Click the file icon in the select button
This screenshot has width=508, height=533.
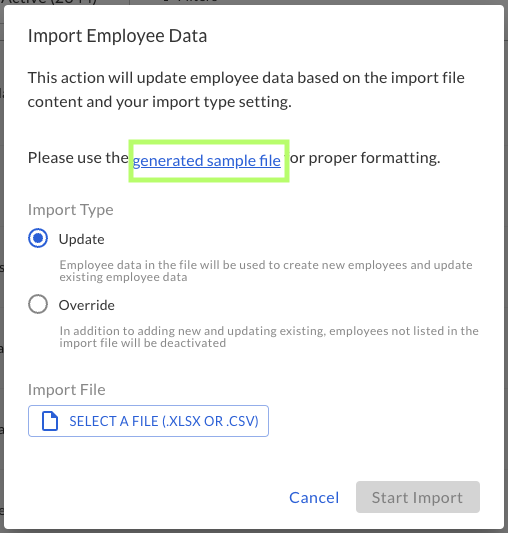point(50,421)
